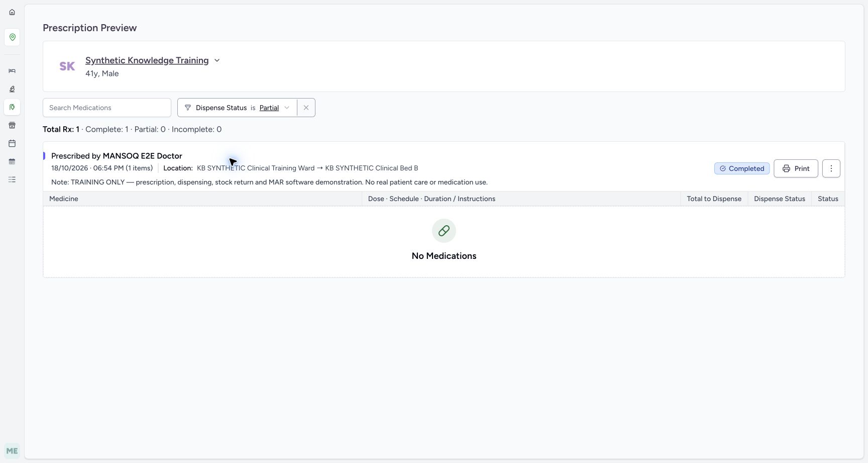Open the filled gray calendar icon
This screenshot has width=868, height=463.
point(12,161)
